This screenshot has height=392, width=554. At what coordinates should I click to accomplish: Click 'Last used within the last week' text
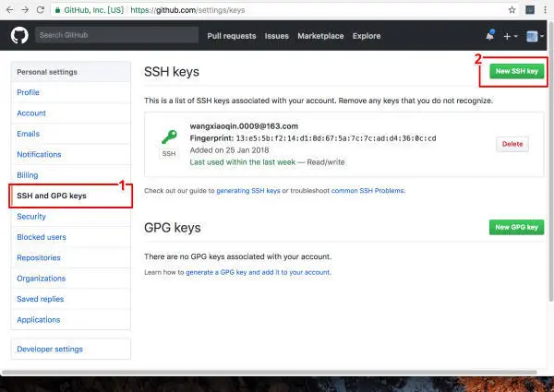click(x=242, y=162)
